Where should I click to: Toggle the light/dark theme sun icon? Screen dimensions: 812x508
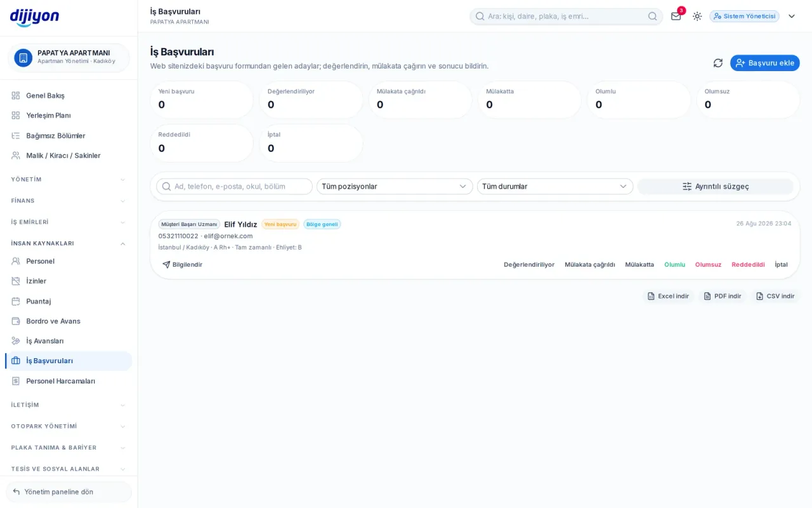pos(697,16)
